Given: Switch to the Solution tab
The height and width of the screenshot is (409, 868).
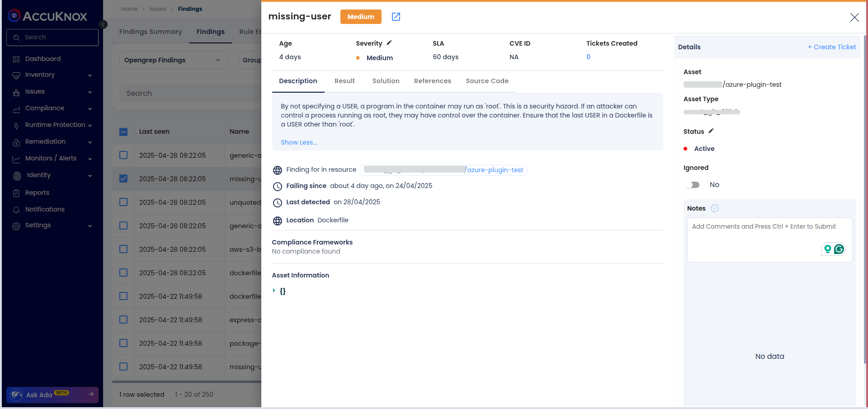Looking at the screenshot, I should (386, 81).
